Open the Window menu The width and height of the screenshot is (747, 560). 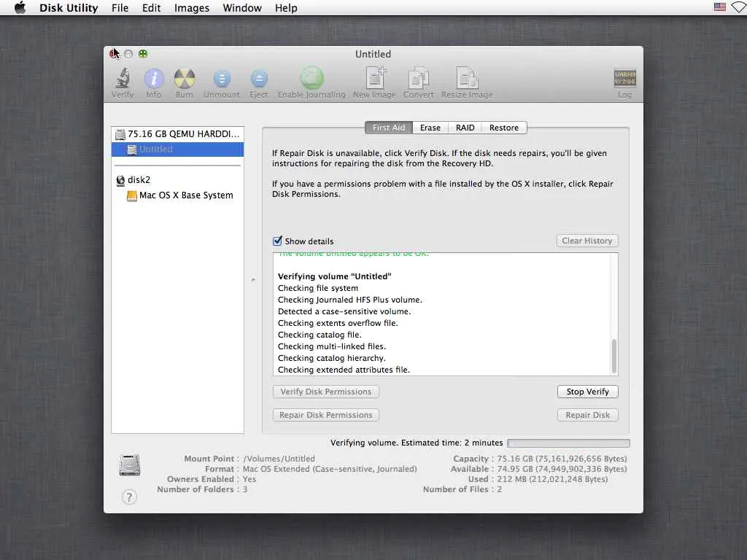click(242, 8)
